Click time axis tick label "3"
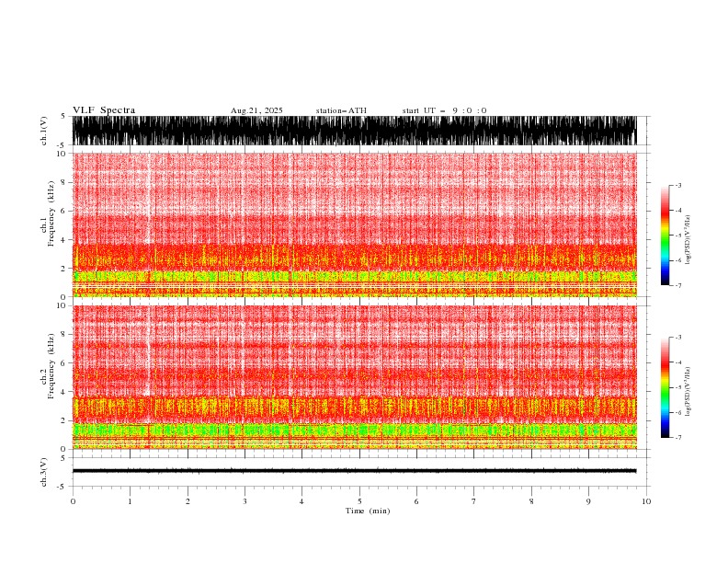 [245, 501]
